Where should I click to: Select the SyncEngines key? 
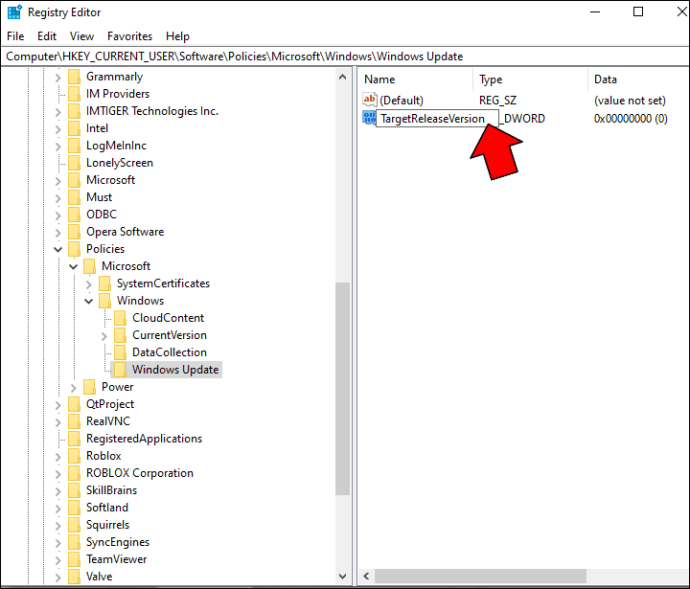pos(118,542)
